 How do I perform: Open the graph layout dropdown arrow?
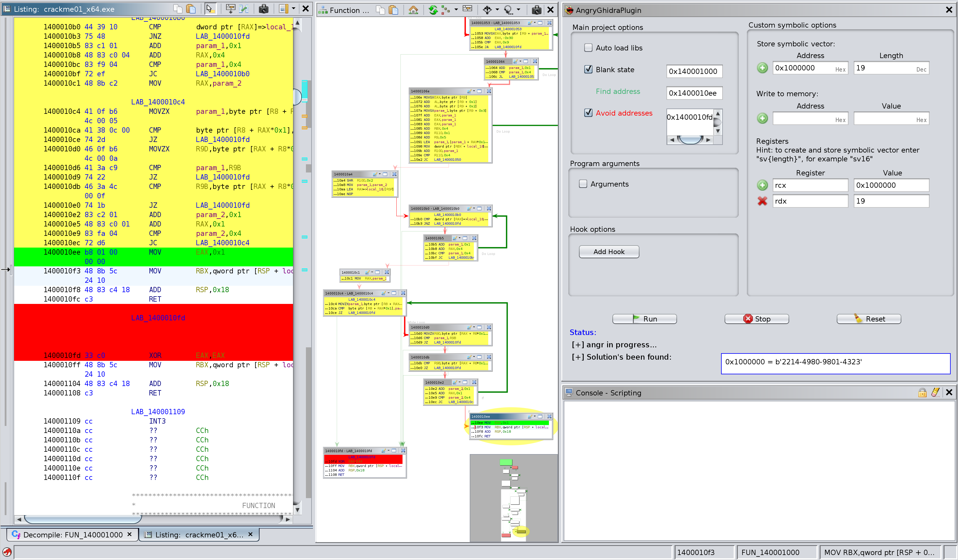click(456, 10)
